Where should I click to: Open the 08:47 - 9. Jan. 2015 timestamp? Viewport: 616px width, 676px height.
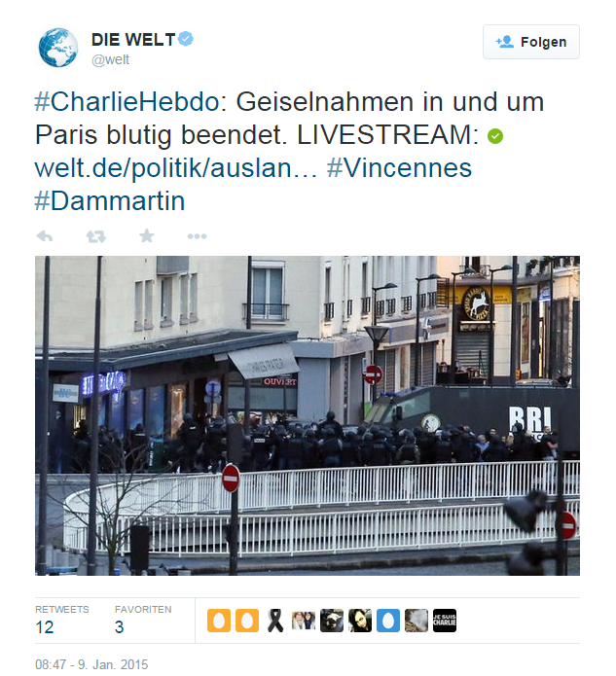pyautogui.click(x=91, y=664)
